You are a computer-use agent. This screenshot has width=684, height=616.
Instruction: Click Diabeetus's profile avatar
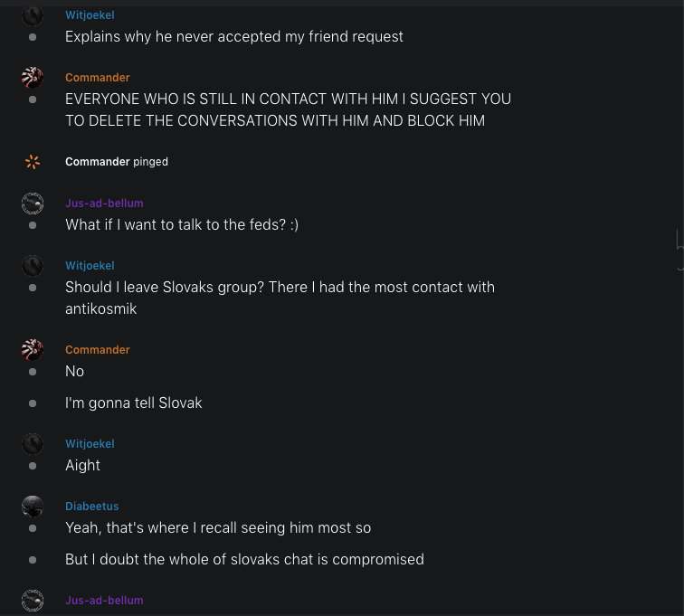pos(33,507)
